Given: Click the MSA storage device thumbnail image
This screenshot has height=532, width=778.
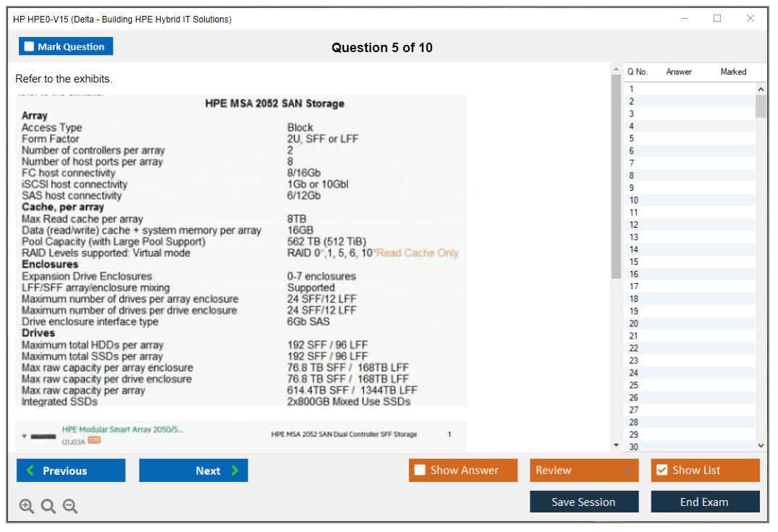Looking at the screenshot, I should point(44,436).
